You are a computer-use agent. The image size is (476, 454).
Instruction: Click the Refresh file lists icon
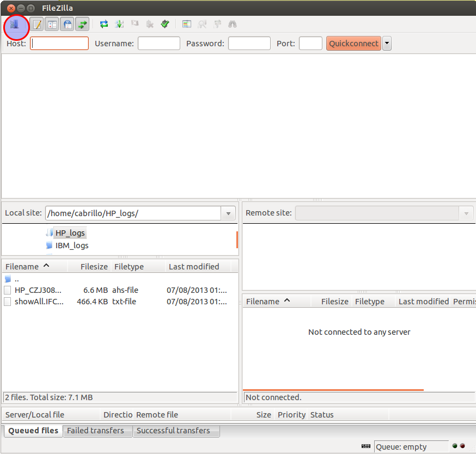(x=103, y=24)
